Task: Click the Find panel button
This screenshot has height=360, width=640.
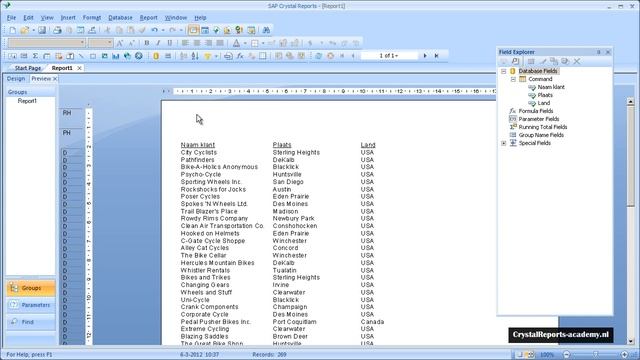Action: pos(31,322)
